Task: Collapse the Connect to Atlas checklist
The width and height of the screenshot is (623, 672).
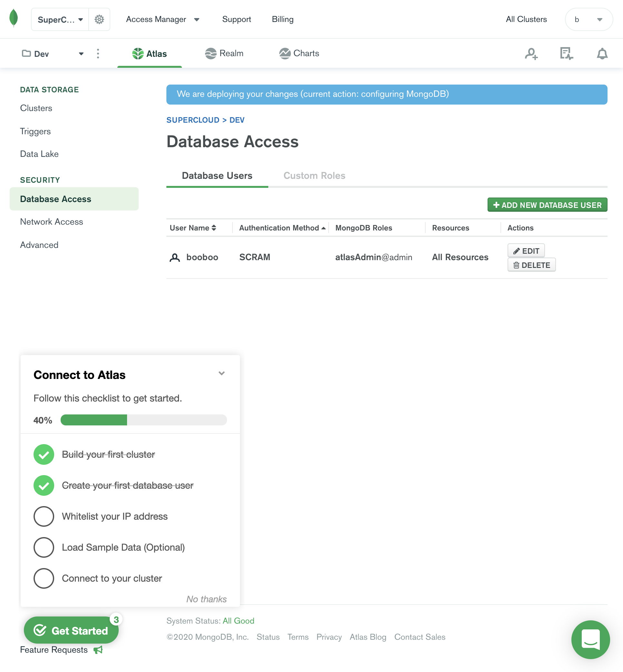Action: coord(222,373)
